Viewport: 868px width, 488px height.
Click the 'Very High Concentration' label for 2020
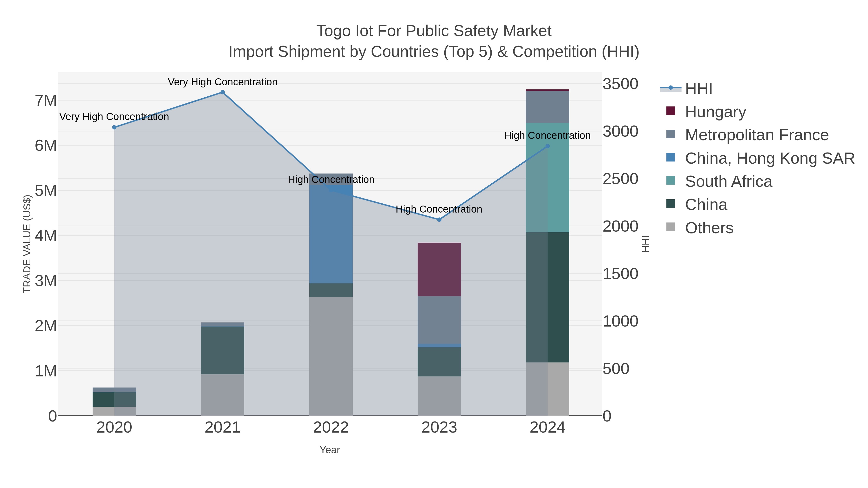114,117
